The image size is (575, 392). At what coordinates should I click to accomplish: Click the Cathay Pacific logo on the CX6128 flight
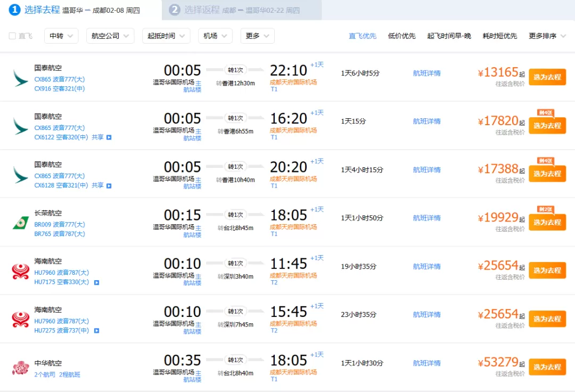pyautogui.click(x=21, y=175)
